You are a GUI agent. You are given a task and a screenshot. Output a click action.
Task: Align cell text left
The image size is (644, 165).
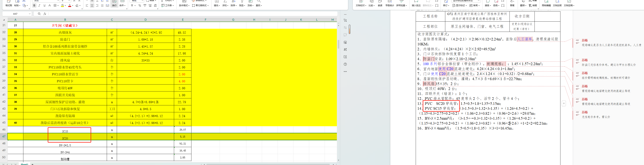coord(87,5)
